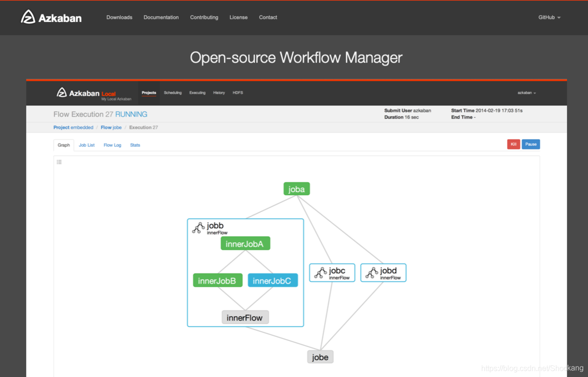Select the running innerJobC node
Viewport: 588px width, 377px height.
273,281
